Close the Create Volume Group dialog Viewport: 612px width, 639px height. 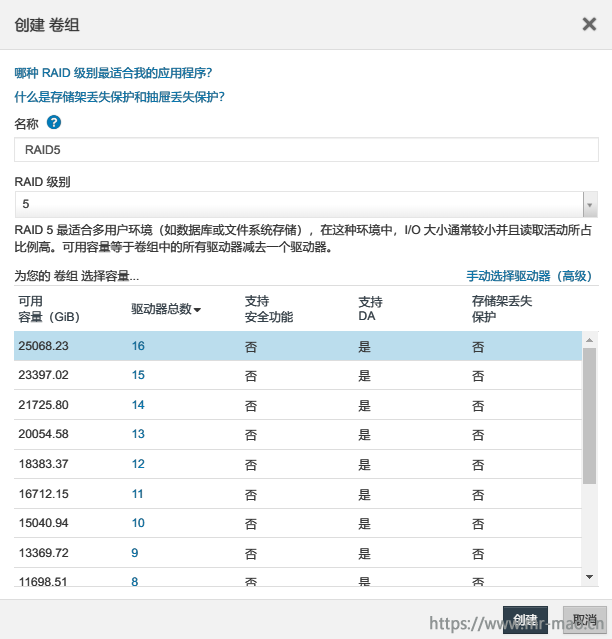pos(589,24)
